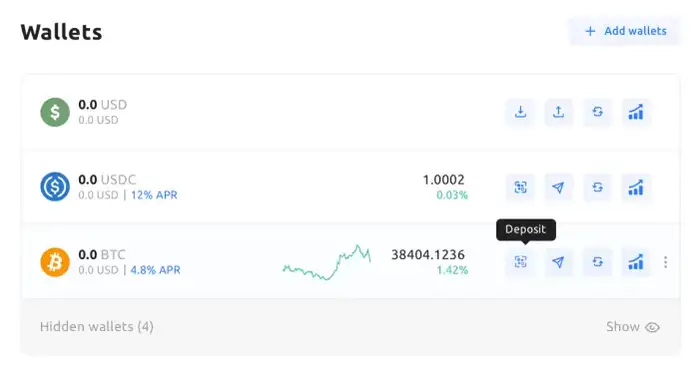This screenshot has width=695, height=372.
Task: Select the Bitcoin coin logo
Action: [x=55, y=262]
